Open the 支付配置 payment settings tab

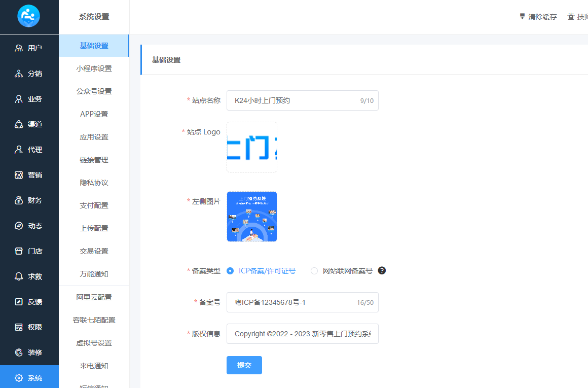pos(94,205)
